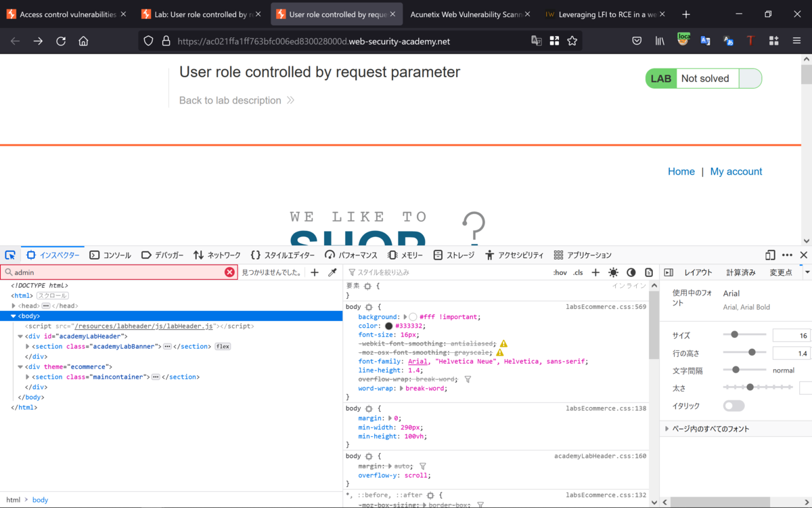Open the My account link
Screen dimensions: 812x508
tap(736, 171)
